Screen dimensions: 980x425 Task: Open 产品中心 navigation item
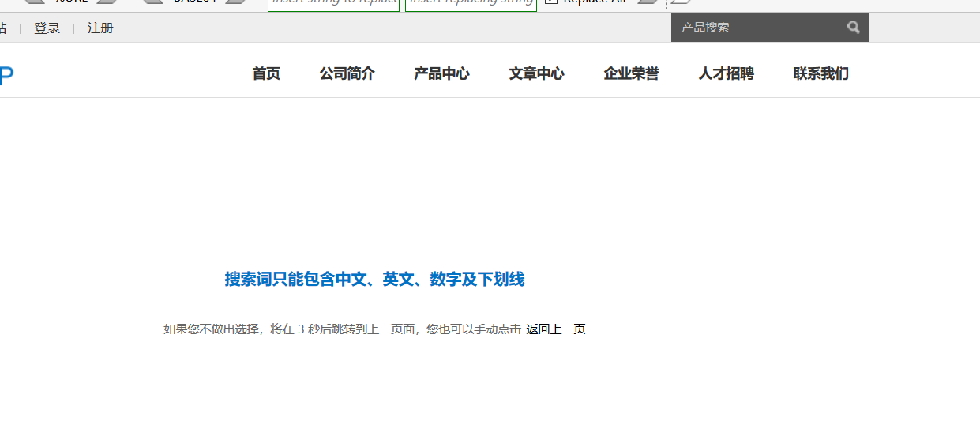pos(441,73)
